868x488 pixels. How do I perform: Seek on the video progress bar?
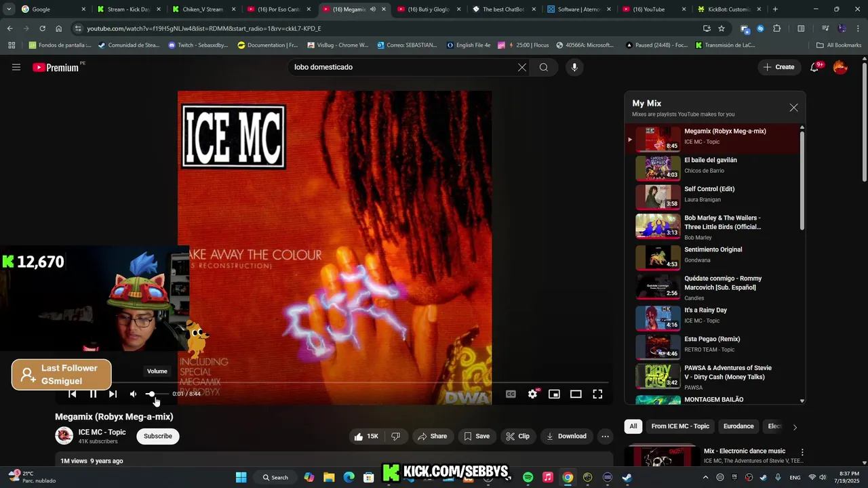tap(334, 383)
